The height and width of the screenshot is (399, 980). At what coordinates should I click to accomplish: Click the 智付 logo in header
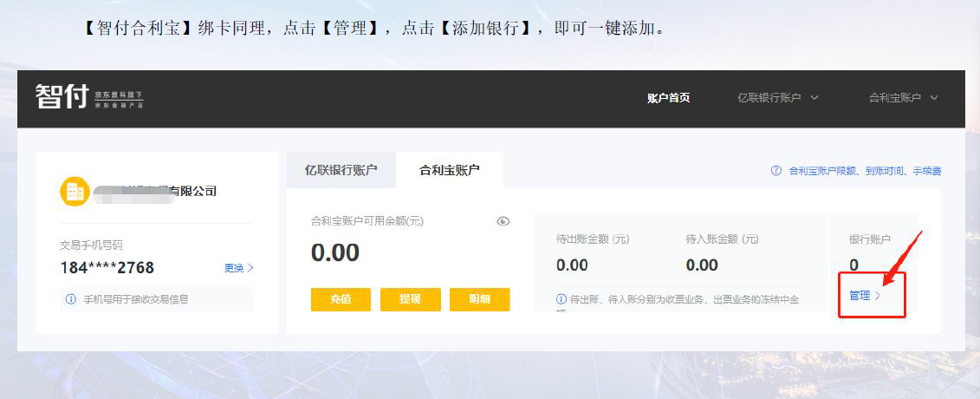(x=62, y=97)
